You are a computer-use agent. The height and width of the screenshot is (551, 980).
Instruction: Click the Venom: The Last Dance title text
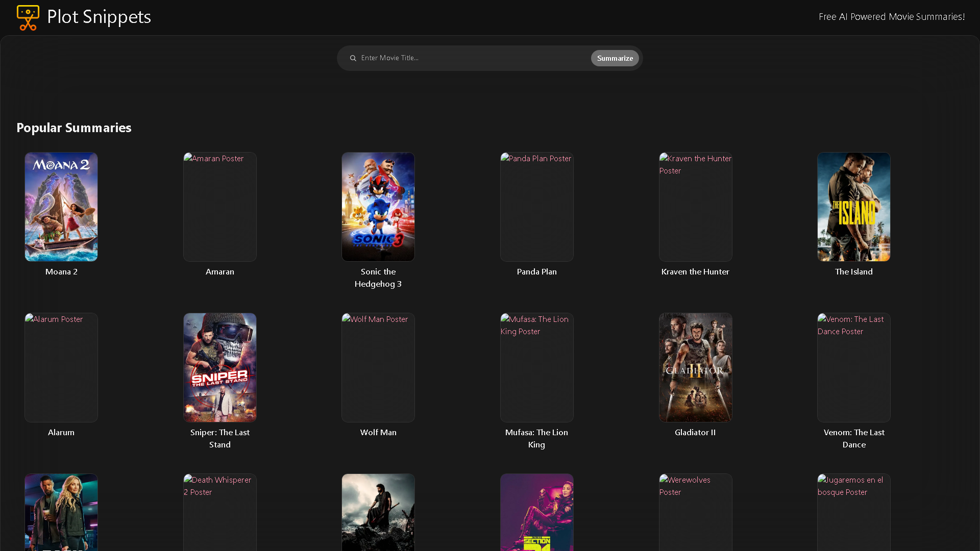tap(854, 439)
